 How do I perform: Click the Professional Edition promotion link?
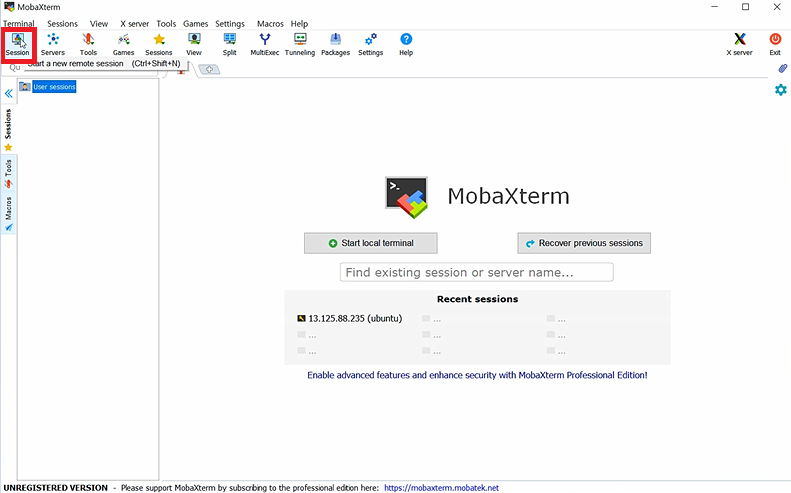coord(477,375)
